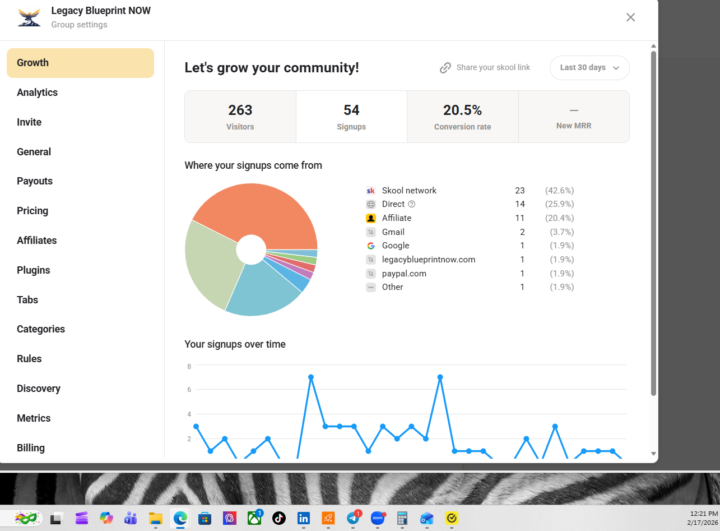
Task: Open LinkedIn from the taskbar
Action: (303, 519)
